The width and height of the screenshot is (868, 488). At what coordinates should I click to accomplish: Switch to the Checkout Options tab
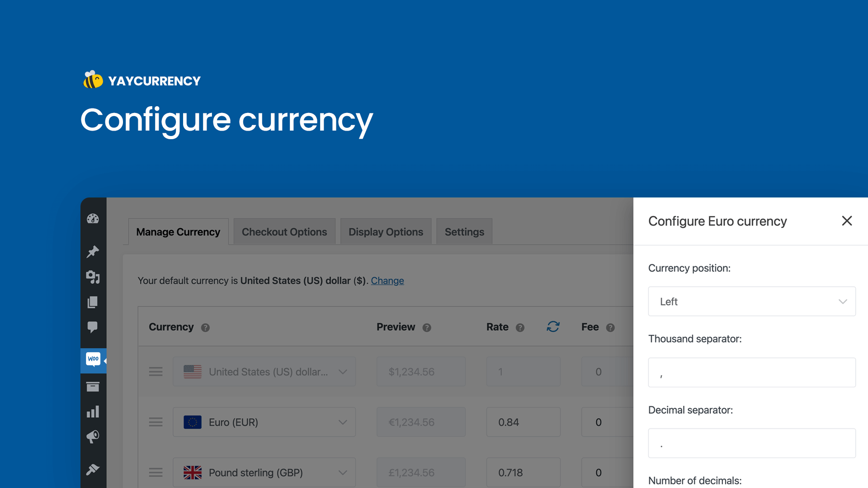click(x=284, y=231)
